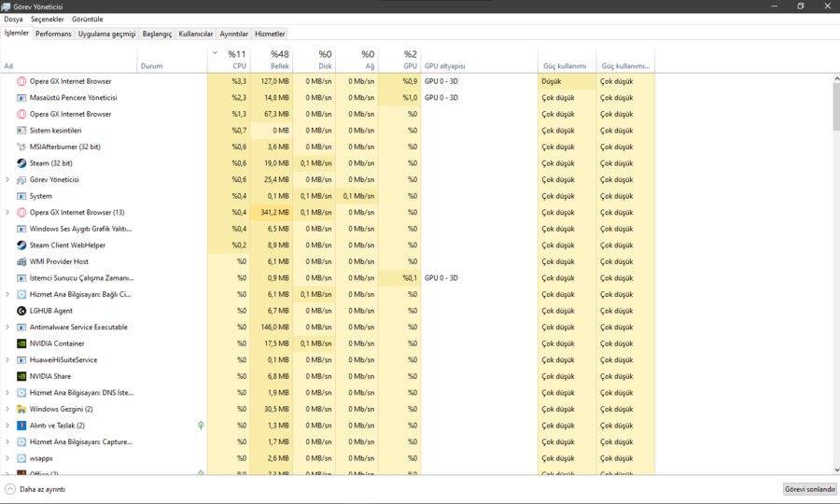
Task: Click the 341,2 MB memory cell
Action: click(271, 213)
